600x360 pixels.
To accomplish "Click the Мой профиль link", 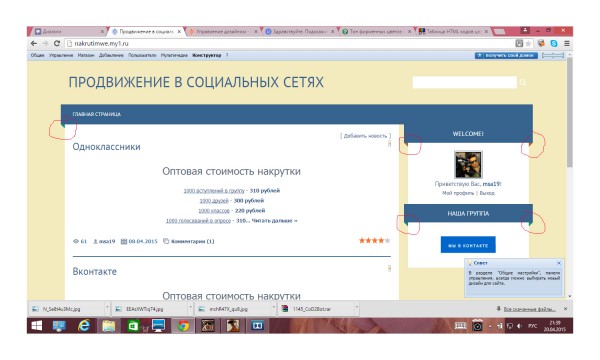I will (458, 193).
